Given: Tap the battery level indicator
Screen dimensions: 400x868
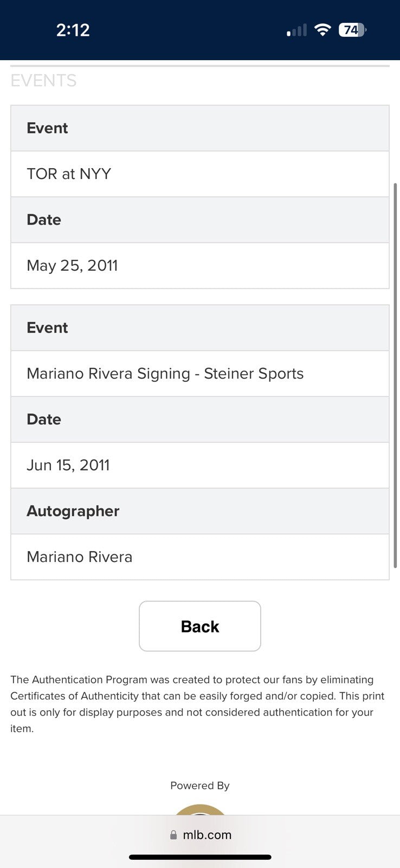Looking at the screenshot, I should point(352,30).
